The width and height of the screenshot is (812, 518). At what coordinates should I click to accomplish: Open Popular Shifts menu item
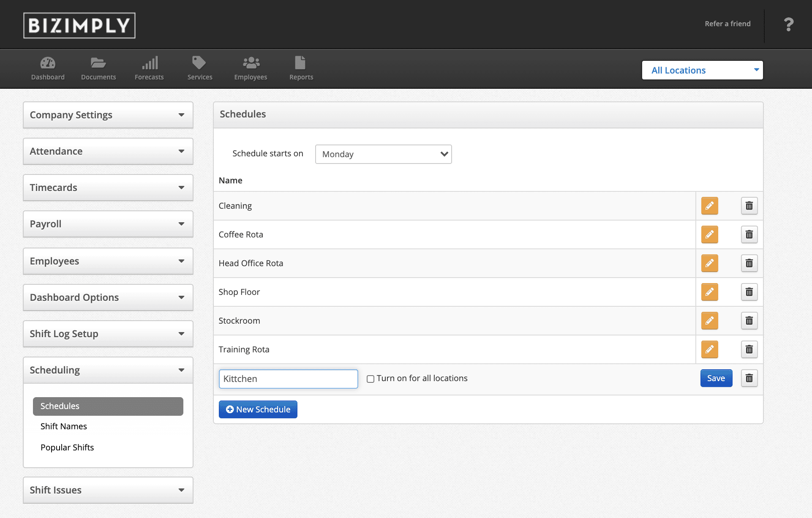pos(67,447)
